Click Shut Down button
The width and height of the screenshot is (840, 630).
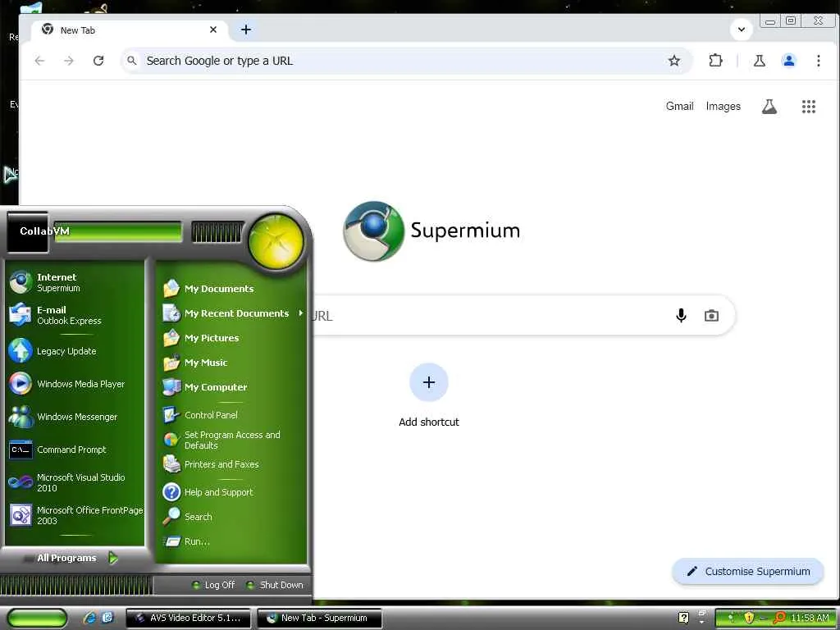275,585
